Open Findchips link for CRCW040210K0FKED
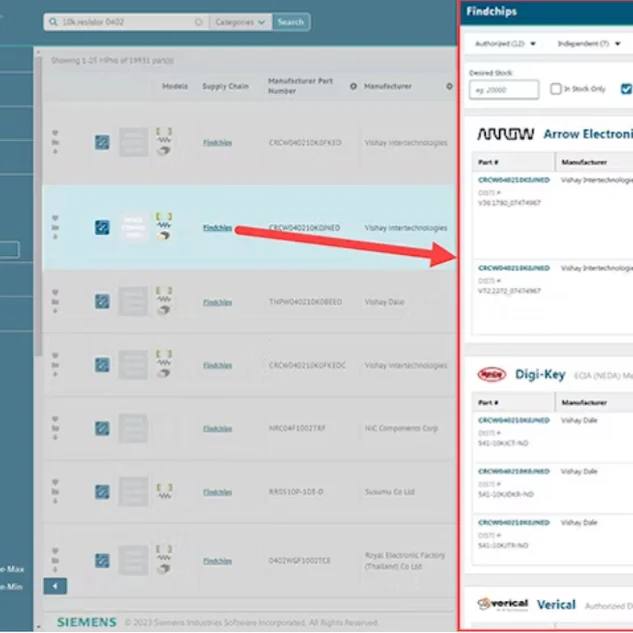Image resolution: width=633 pixels, height=633 pixels. [x=217, y=143]
